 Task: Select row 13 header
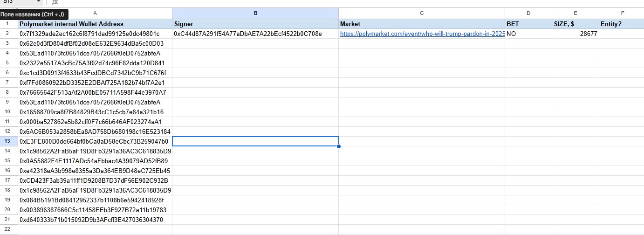tap(7, 141)
